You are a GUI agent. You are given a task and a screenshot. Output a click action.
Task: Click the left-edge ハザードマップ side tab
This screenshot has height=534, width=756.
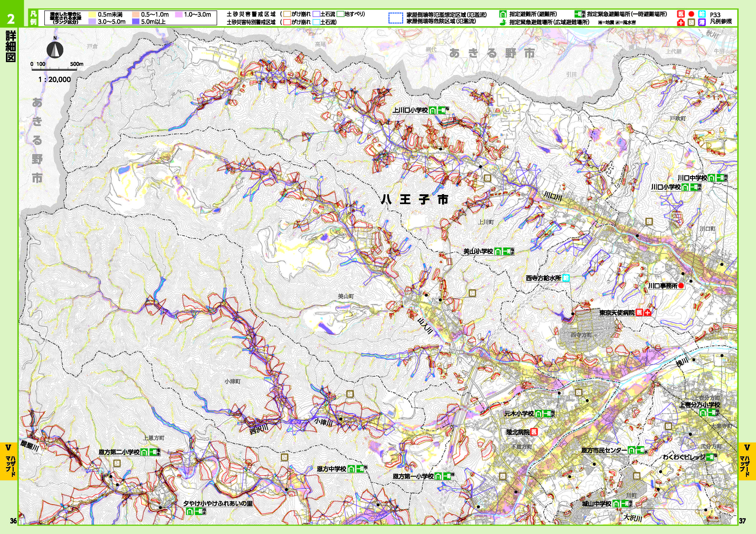[x=9, y=461]
